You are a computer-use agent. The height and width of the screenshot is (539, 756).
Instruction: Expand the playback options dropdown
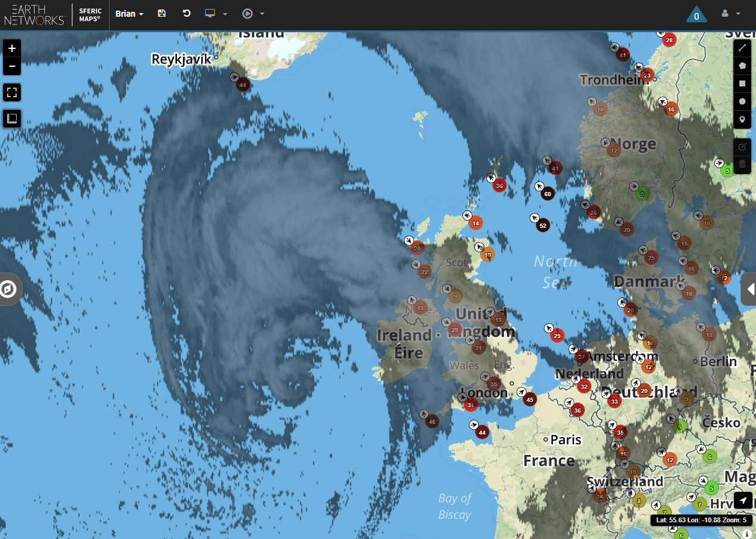click(x=262, y=13)
